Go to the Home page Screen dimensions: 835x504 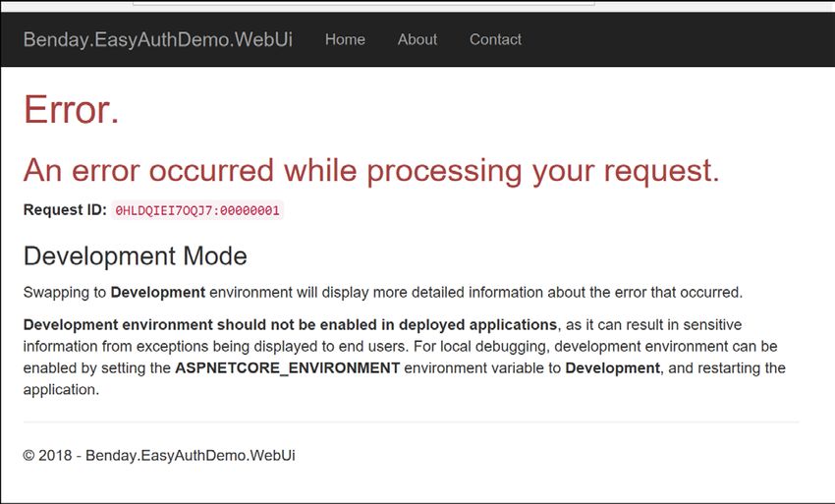[x=345, y=39]
